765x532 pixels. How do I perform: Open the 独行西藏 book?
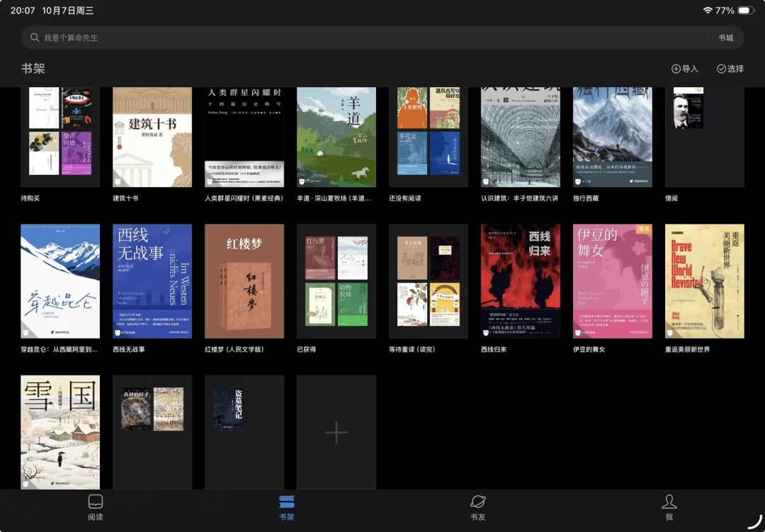[x=613, y=137]
